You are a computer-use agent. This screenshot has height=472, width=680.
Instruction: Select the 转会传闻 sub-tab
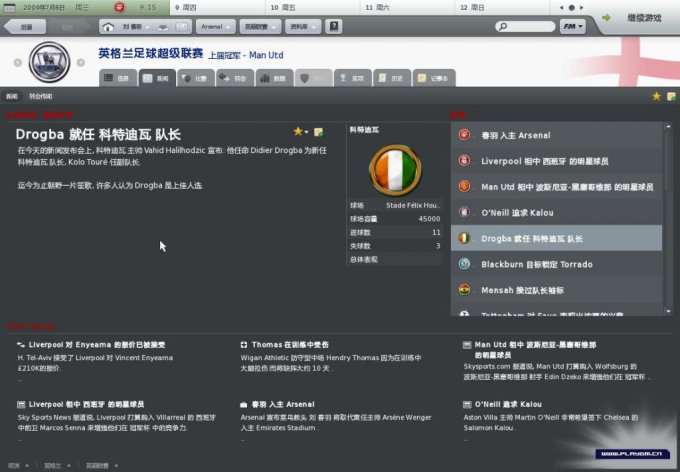click(x=41, y=96)
